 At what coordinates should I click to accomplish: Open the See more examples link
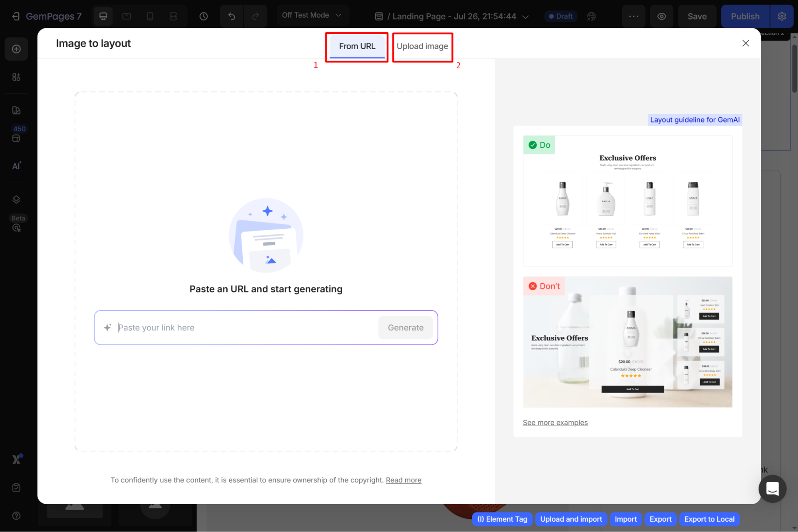555,422
